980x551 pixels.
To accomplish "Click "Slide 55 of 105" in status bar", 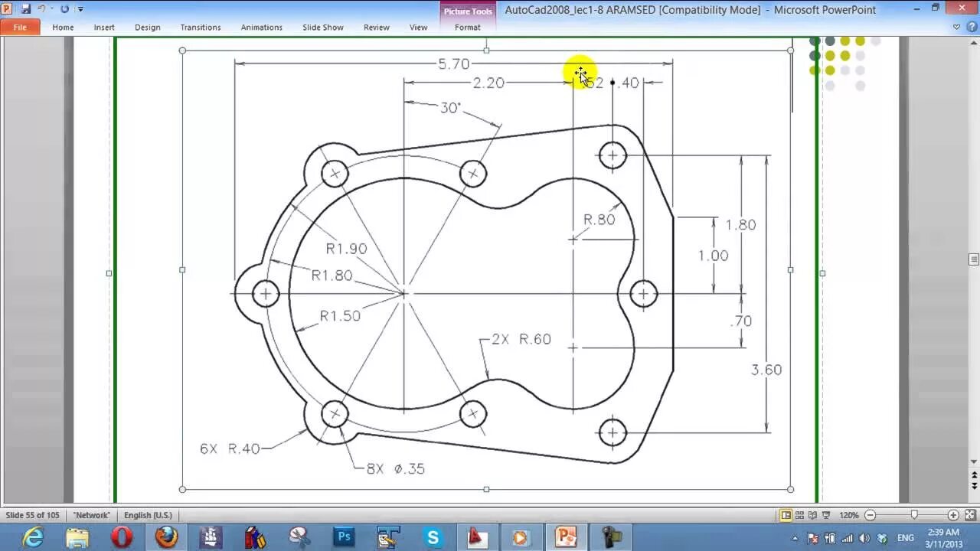I will tap(32, 515).
